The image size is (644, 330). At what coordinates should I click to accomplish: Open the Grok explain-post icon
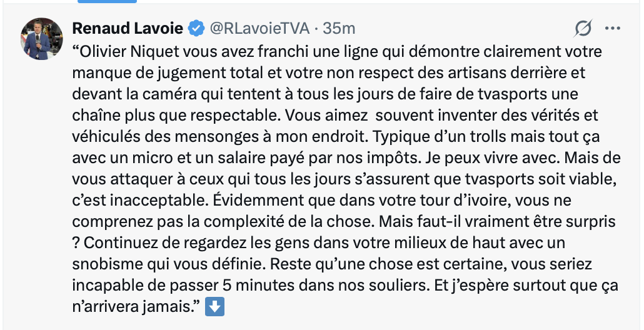[583, 28]
